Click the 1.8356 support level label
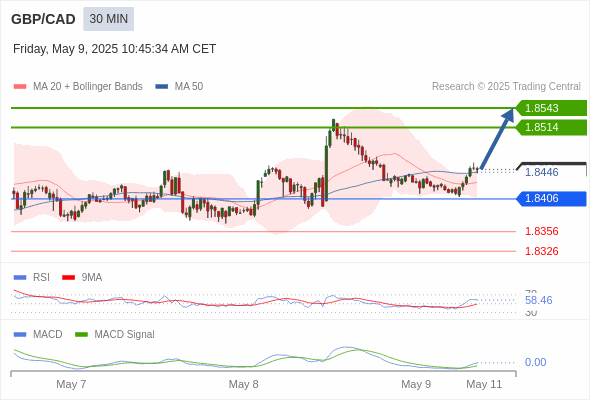Screen dimensions: 590x400 541,231
